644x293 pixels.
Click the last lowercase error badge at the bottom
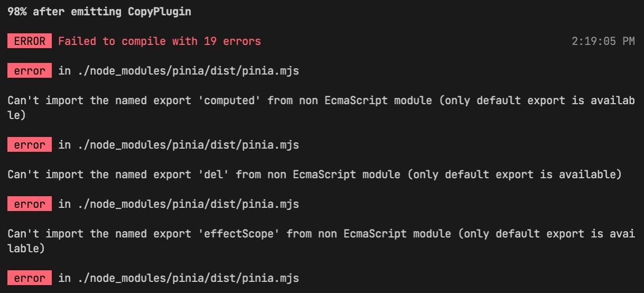[30, 278]
